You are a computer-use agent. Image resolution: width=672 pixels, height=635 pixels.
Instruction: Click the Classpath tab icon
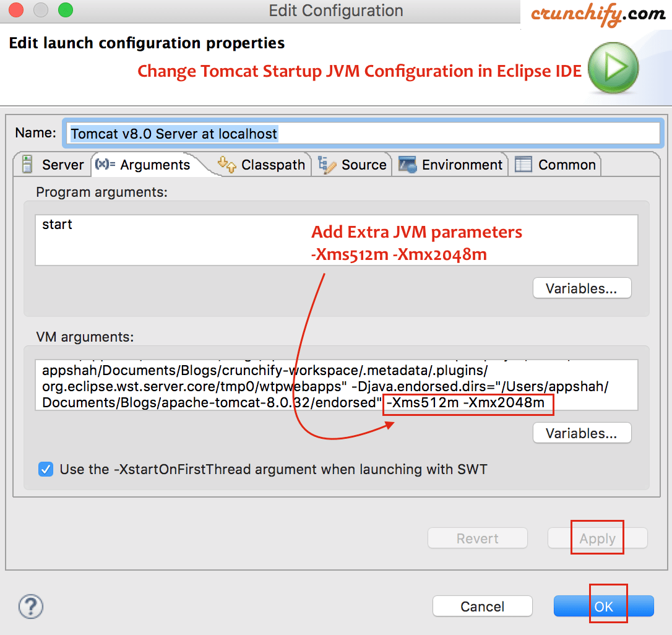coord(226,164)
